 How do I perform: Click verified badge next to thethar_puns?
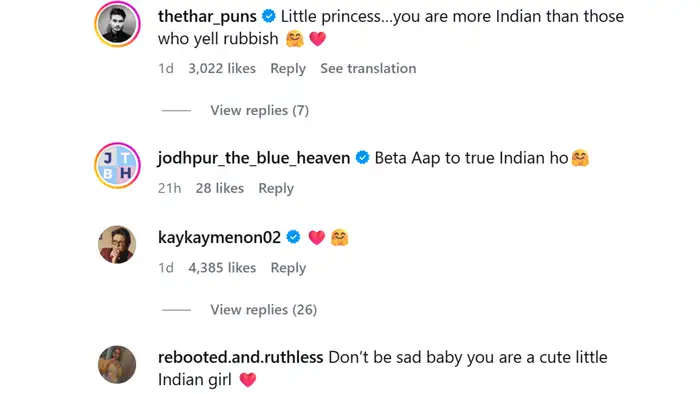pos(269,17)
